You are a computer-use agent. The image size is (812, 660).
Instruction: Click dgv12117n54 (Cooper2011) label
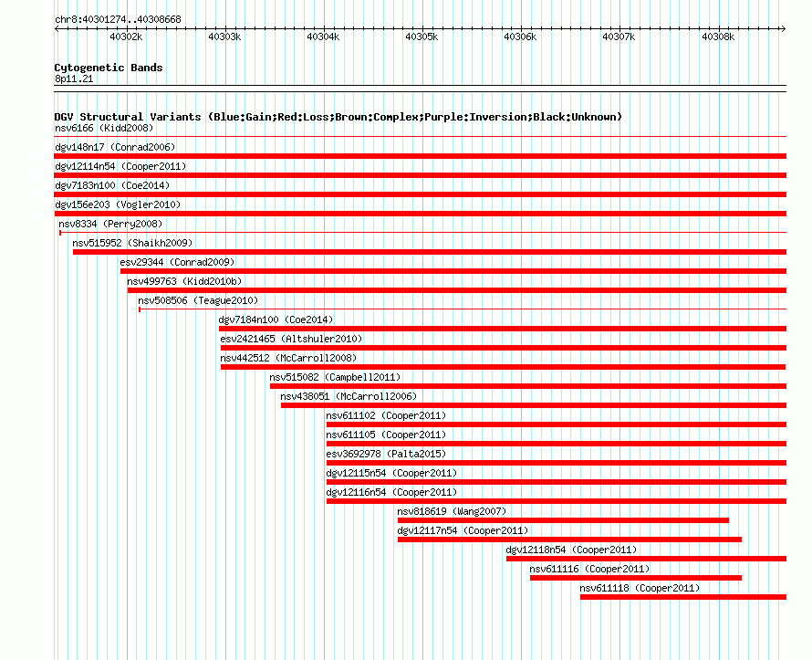(x=463, y=530)
